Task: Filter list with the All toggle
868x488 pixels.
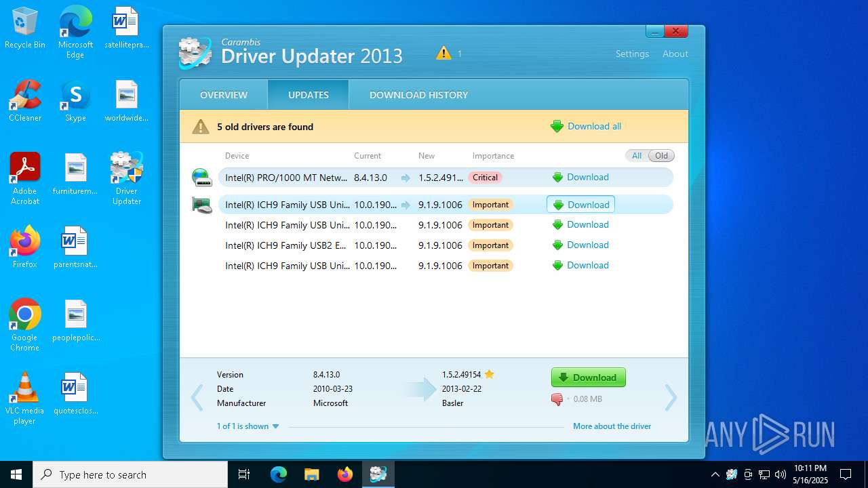Action: (x=637, y=156)
